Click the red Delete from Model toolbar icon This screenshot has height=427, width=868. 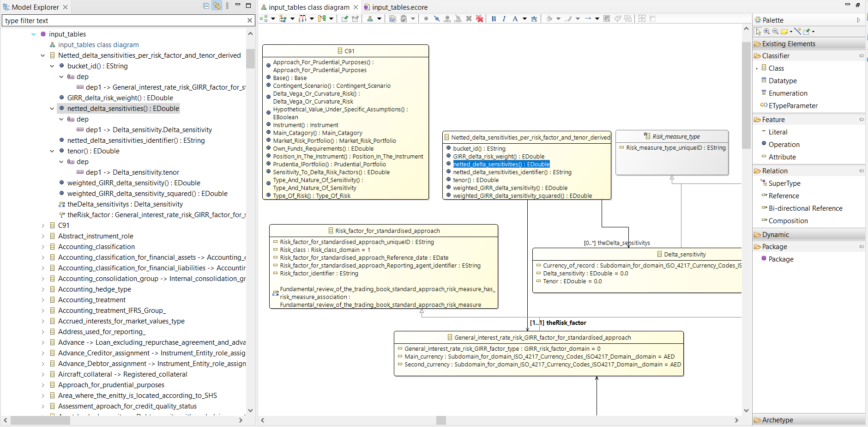[479, 18]
